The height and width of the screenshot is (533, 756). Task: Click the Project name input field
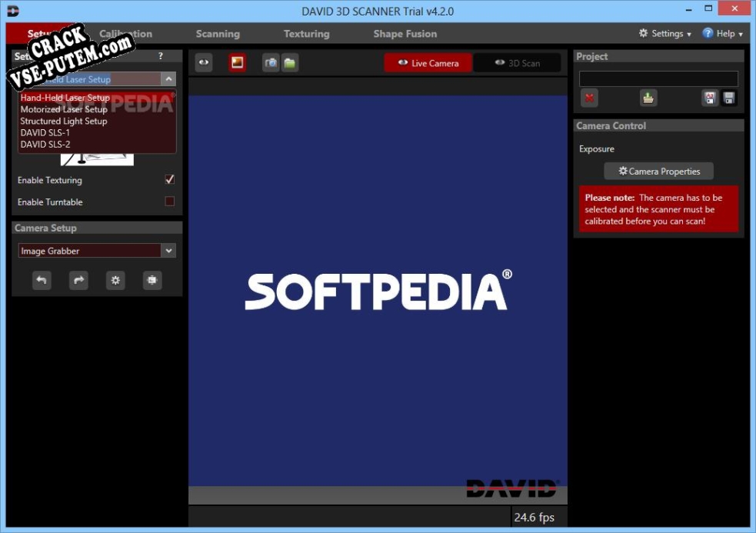coord(658,78)
